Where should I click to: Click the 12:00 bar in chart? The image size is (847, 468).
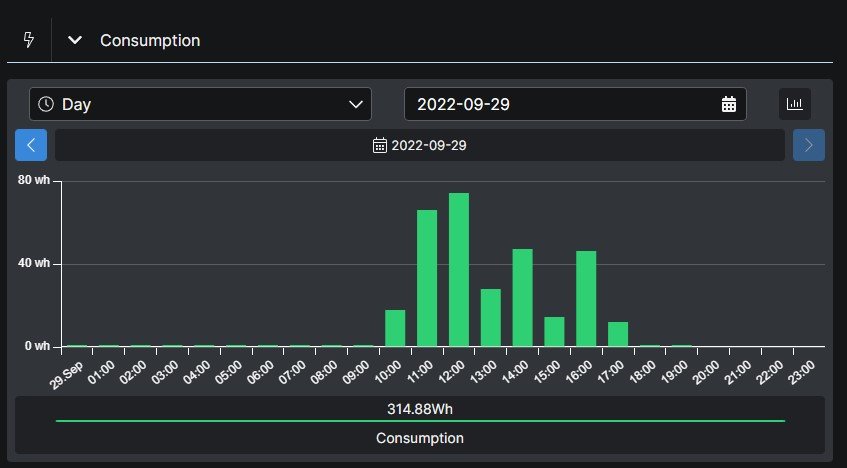click(459, 270)
